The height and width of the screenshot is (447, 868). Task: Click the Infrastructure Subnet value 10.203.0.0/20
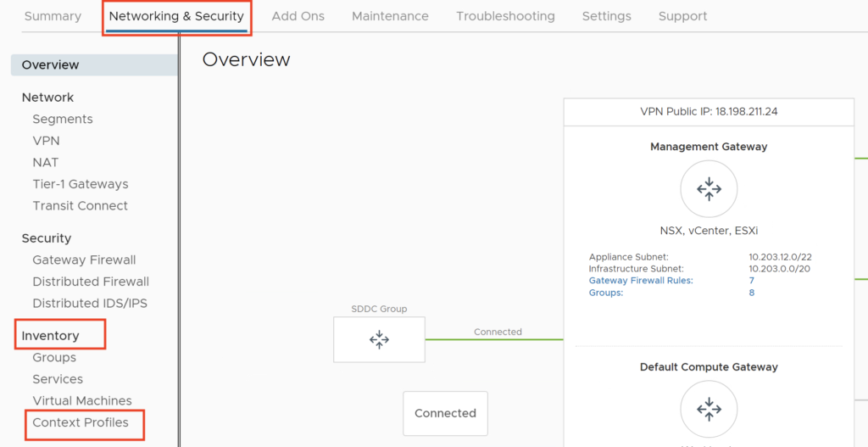coord(780,269)
